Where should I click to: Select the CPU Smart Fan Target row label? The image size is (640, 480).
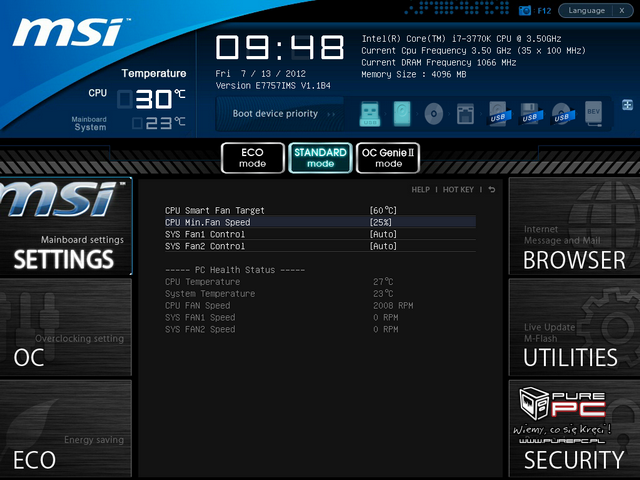[x=215, y=211]
